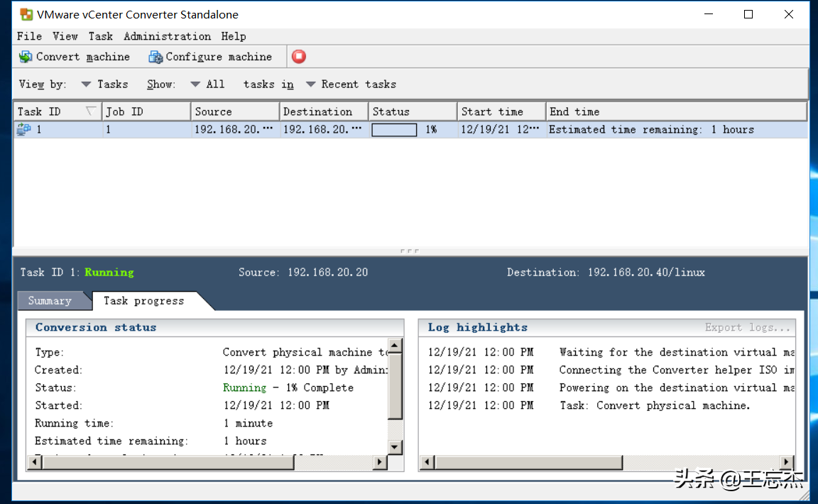The width and height of the screenshot is (818, 504).
Task: Sort by the End time column header
Action: (676, 111)
